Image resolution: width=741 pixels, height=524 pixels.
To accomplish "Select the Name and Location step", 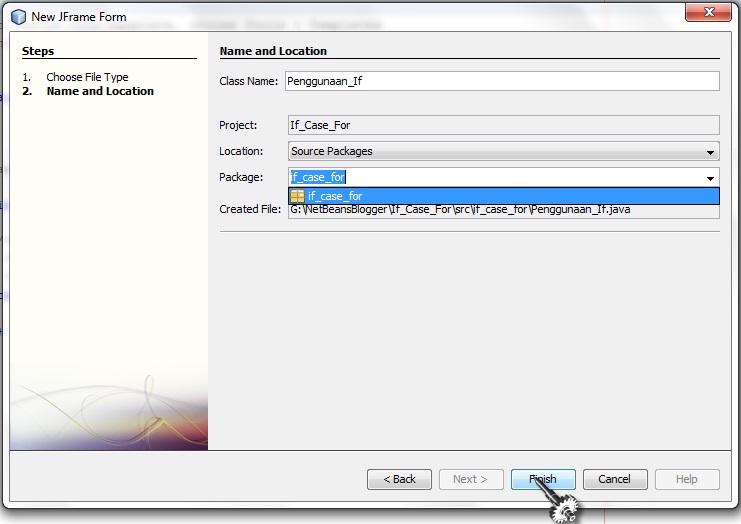I will [x=100, y=91].
